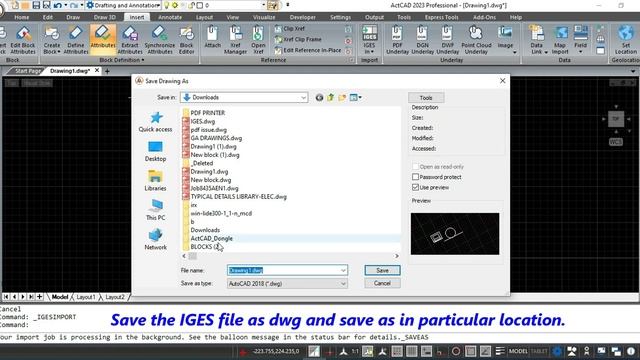
Task: Open the Tools button in save dialog
Action: (x=426, y=98)
